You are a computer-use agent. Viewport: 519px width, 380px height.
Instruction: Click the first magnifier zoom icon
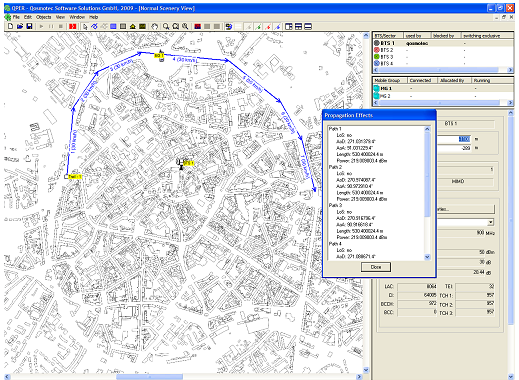pos(166,26)
